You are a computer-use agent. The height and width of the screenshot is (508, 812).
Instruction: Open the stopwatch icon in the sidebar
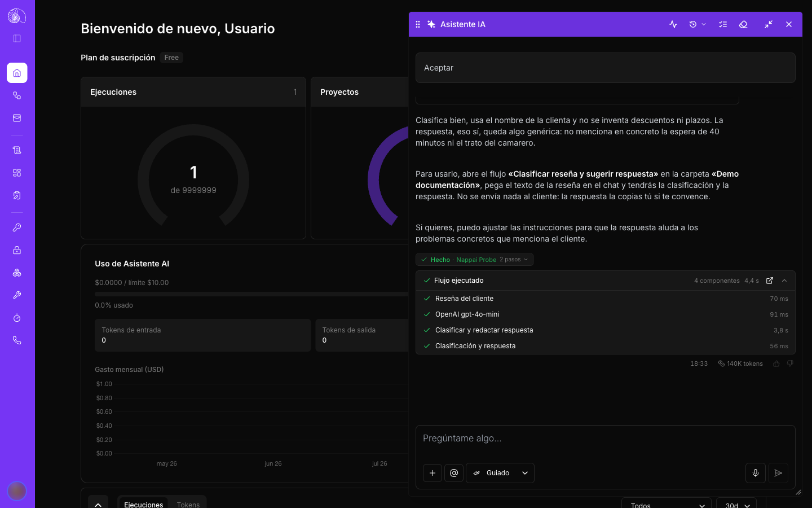click(x=17, y=318)
